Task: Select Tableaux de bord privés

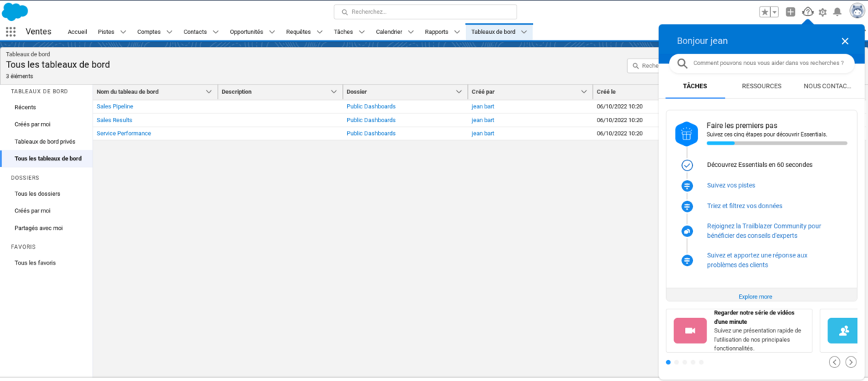Action: 46,142
